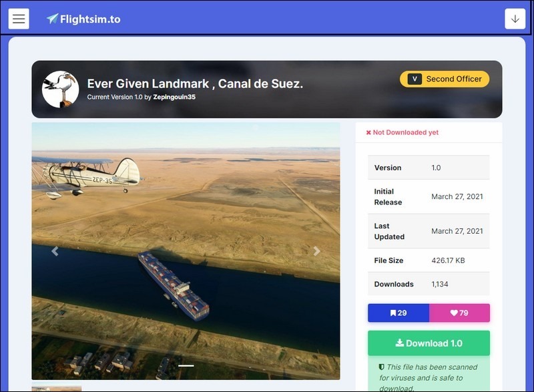Screen dimensions: 534x392
Task: Like this add-on with heart (79)
Action: [459, 313]
